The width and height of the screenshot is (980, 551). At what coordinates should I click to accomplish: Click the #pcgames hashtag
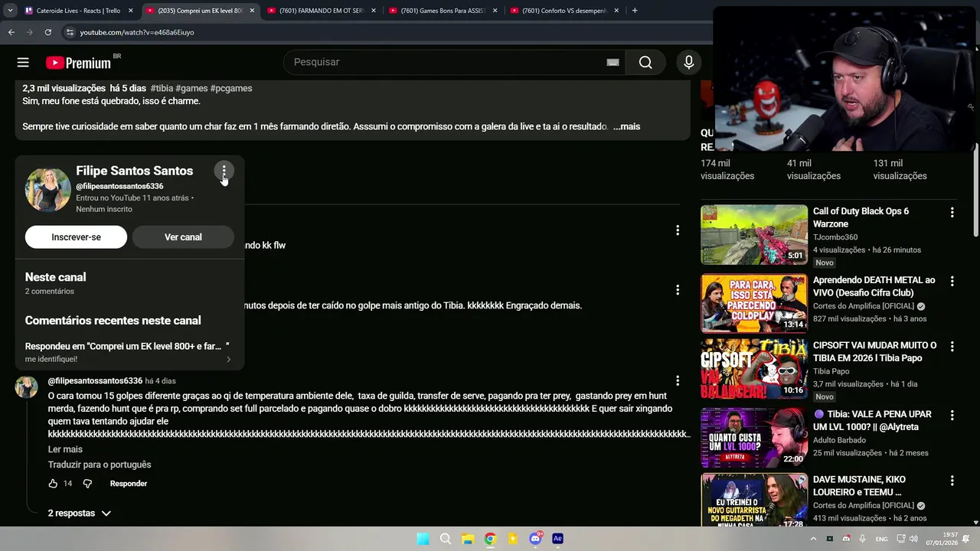tap(231, 88)
